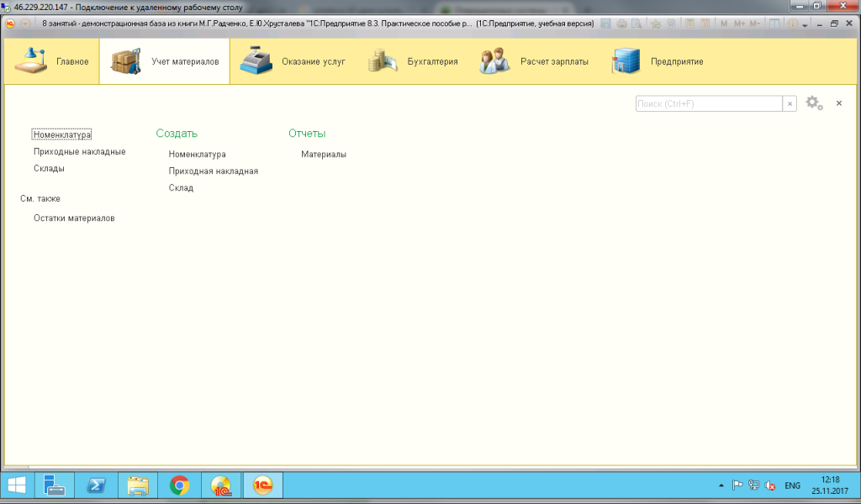Click the M+ memory toolbar button
The image size is (861, 504).
pyautogui.click(x=739, y=24)
